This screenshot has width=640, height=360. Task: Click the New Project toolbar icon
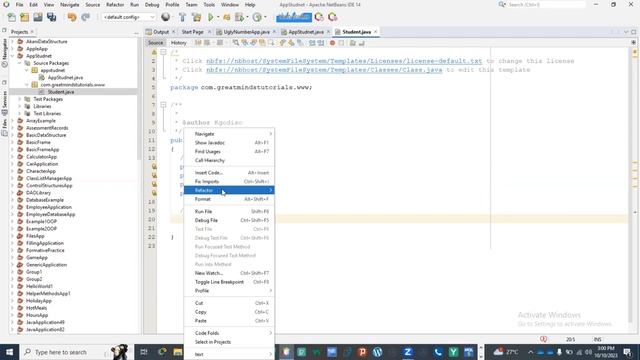coord(24,17)
